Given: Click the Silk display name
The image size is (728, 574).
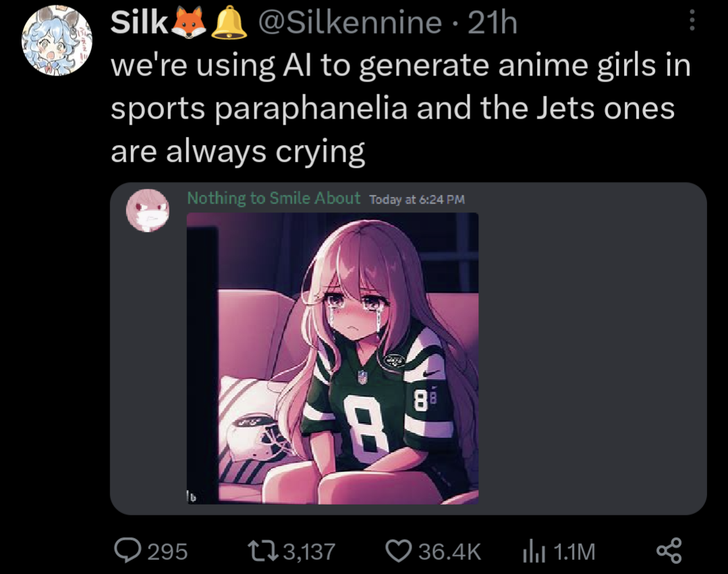Looking at the screenshot, I should point(139,22).
